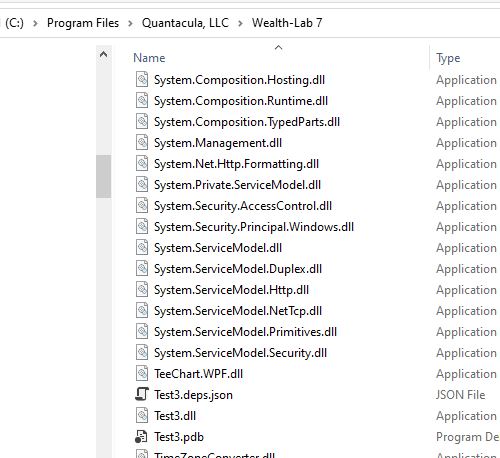Click the System.ServiceModel.Primitives.dll file icon
This screenshot has width=500, height=458.
[142, 332]
